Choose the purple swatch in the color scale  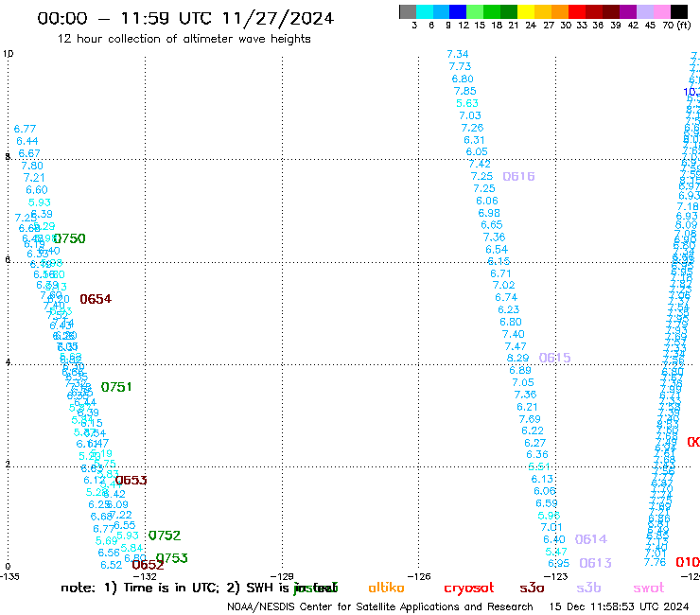tap(628, 11)
